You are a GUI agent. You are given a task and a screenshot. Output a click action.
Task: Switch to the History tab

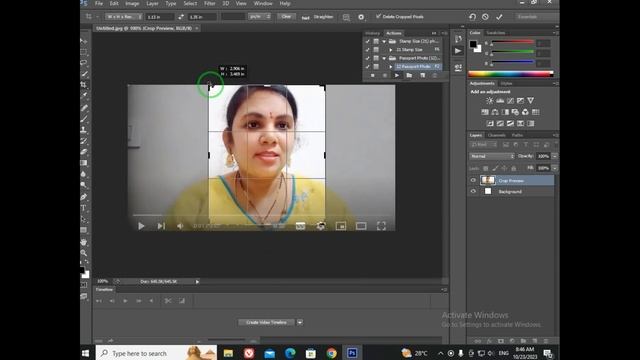(x=372, y=33)
